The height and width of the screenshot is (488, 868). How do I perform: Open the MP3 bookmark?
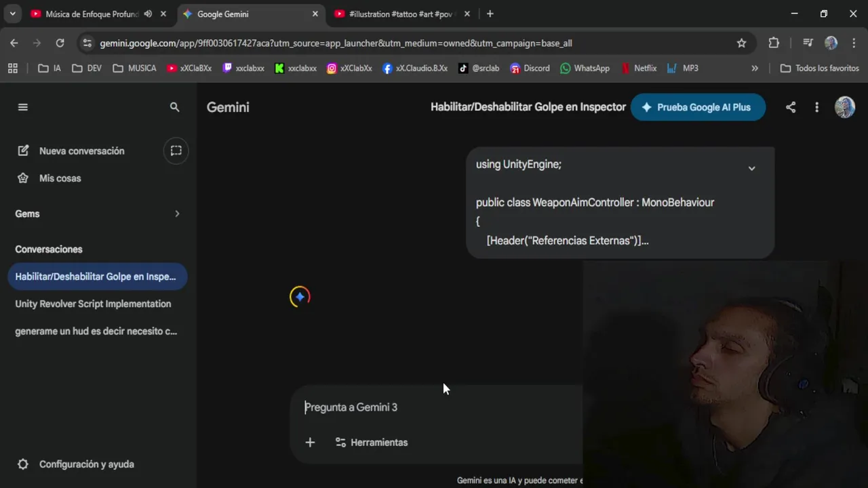coord(682,68)
